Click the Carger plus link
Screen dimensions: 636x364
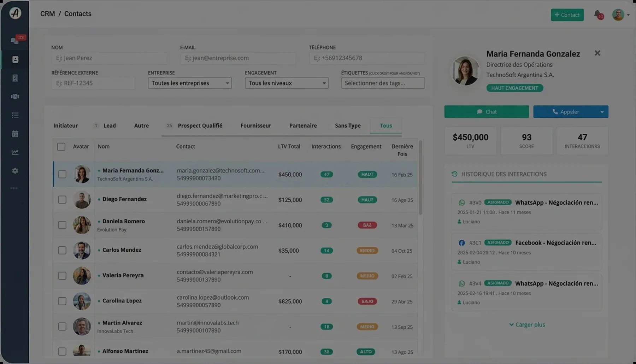pos(527,324)
